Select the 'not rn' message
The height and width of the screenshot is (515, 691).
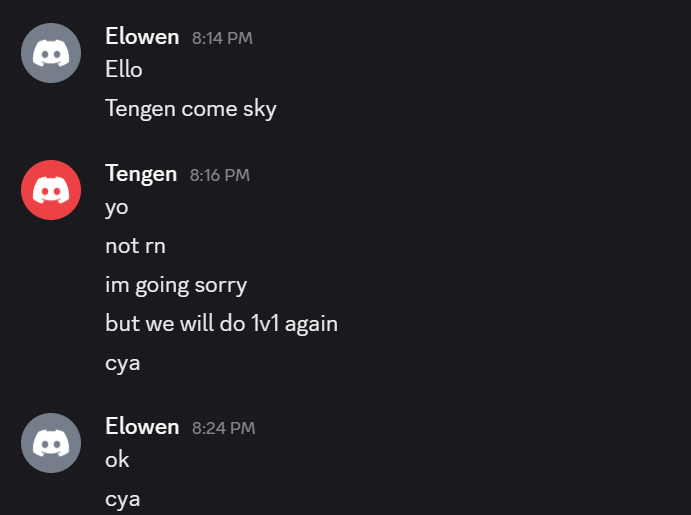[x=135, y=246]
